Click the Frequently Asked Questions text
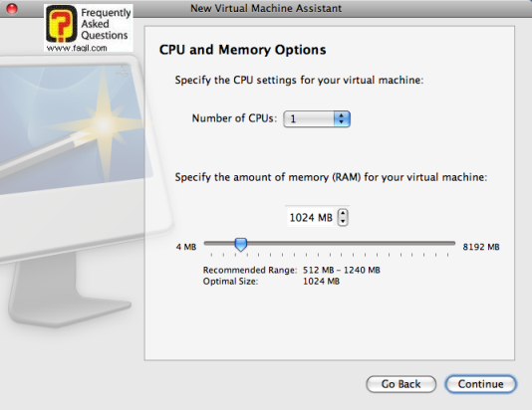The width and height of the screenshot is (532, 410). pyautogui.click(x=106, y=24)
